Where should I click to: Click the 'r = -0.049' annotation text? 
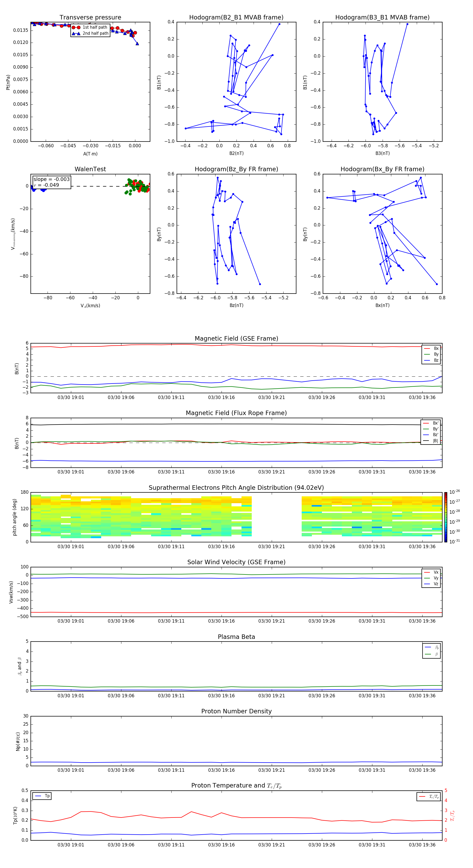47,185
